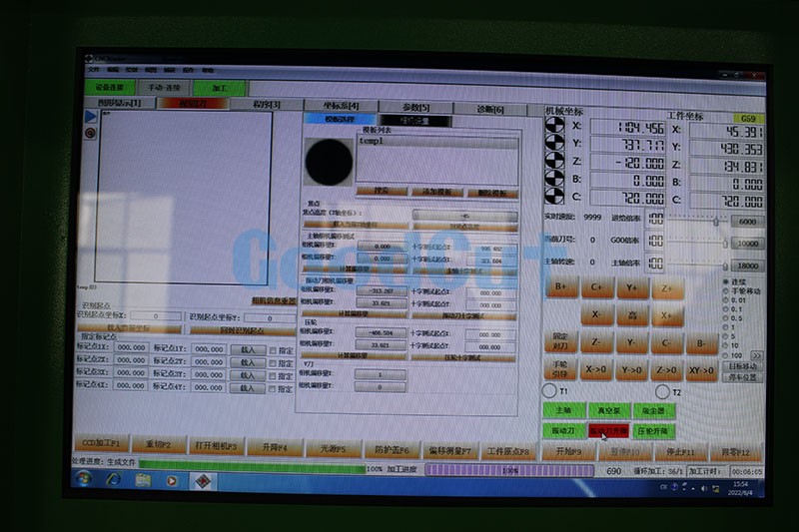Switch to the 参数[5] tab
799x532 pixels.
coord(415,108)
